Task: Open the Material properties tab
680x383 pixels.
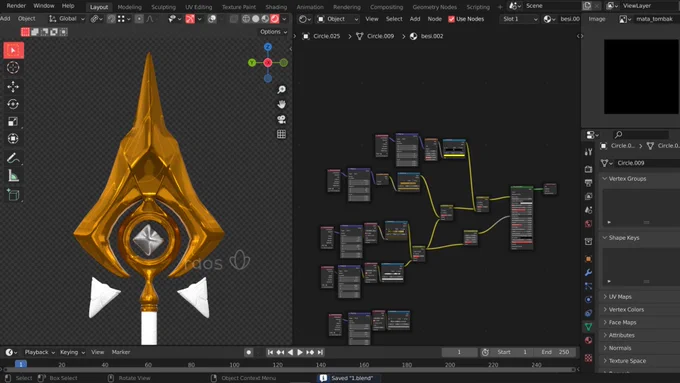Action: pos(588,340)
